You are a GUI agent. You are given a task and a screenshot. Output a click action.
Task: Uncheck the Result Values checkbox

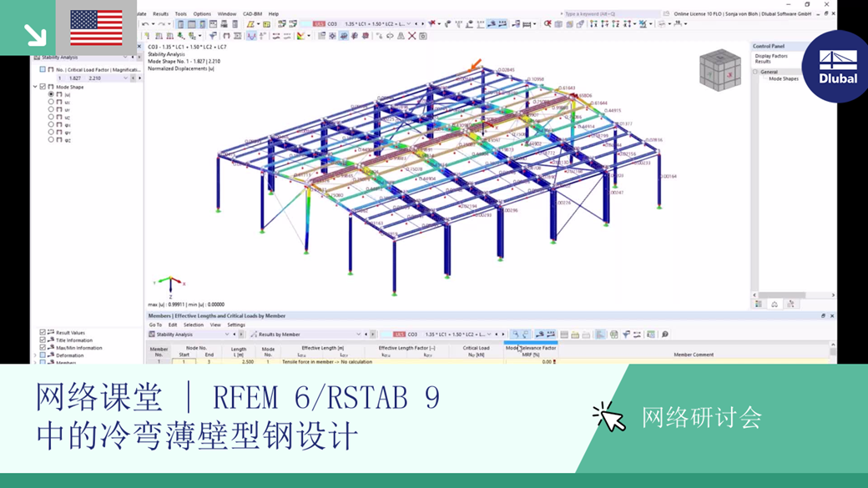click(x=43, y=333)
